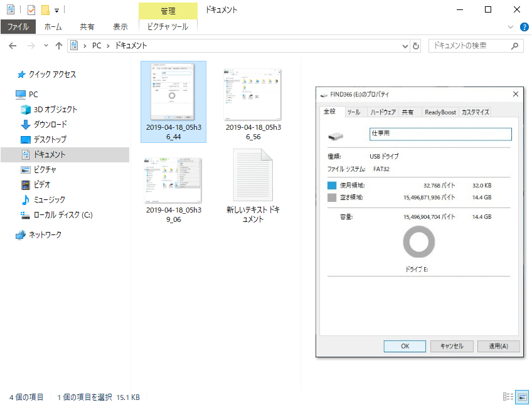This screenshot has width=532, height=405.
Task: Open the ピクチャ ツール ribbon tab
Action: (x=168, y=27)
